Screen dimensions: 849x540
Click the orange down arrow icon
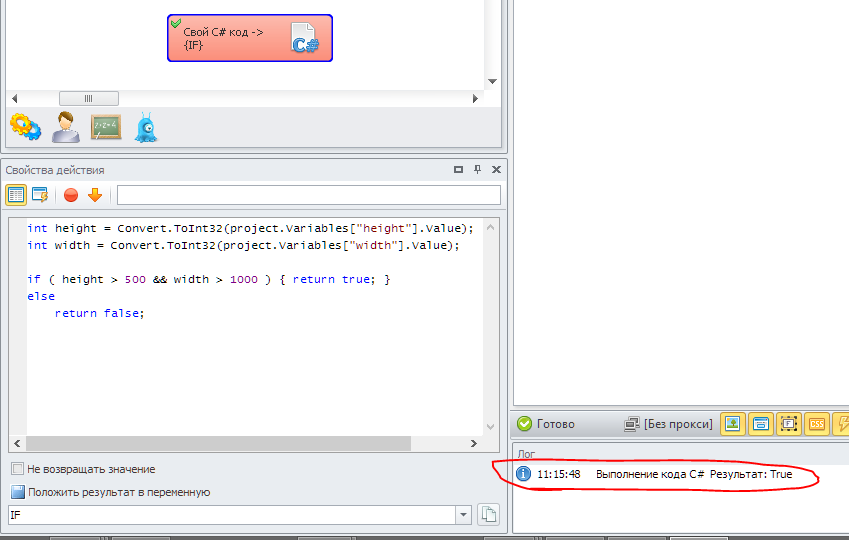coord(95,195)
